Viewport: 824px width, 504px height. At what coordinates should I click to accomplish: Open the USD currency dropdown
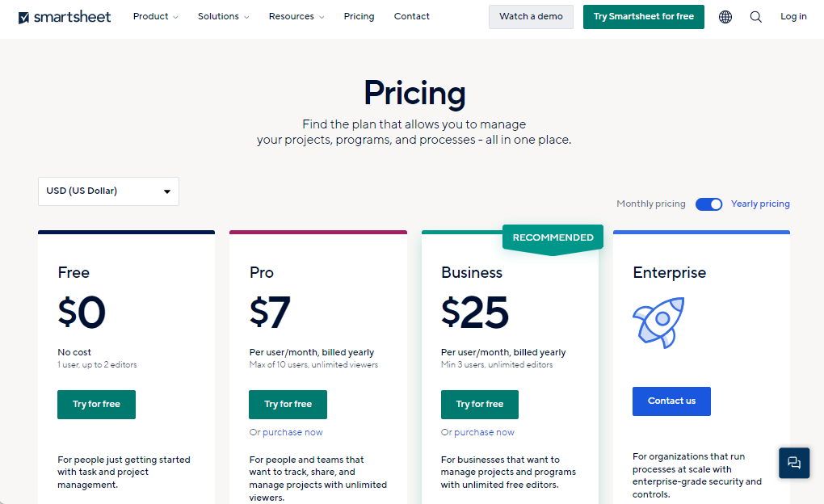pyautogui.click(x=108, y=191)
